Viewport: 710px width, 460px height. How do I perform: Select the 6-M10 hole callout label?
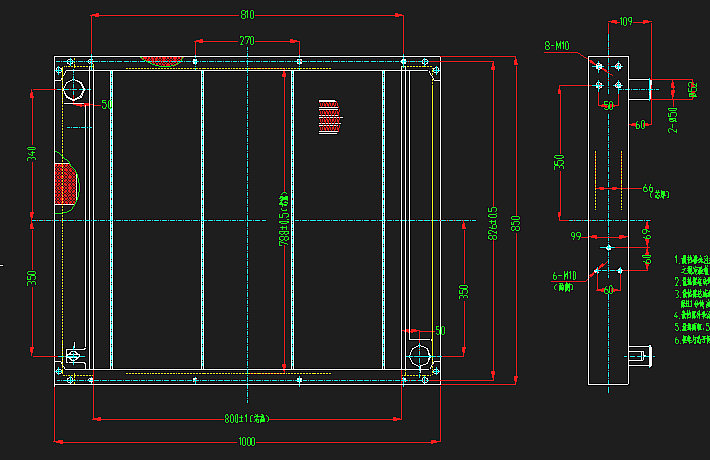tap(565, 275)
